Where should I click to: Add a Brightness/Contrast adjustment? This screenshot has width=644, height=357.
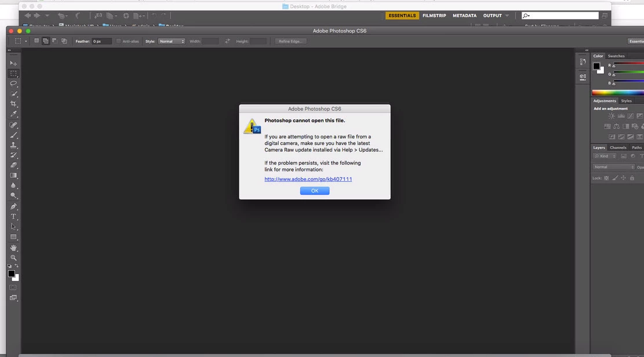[612, 116]
